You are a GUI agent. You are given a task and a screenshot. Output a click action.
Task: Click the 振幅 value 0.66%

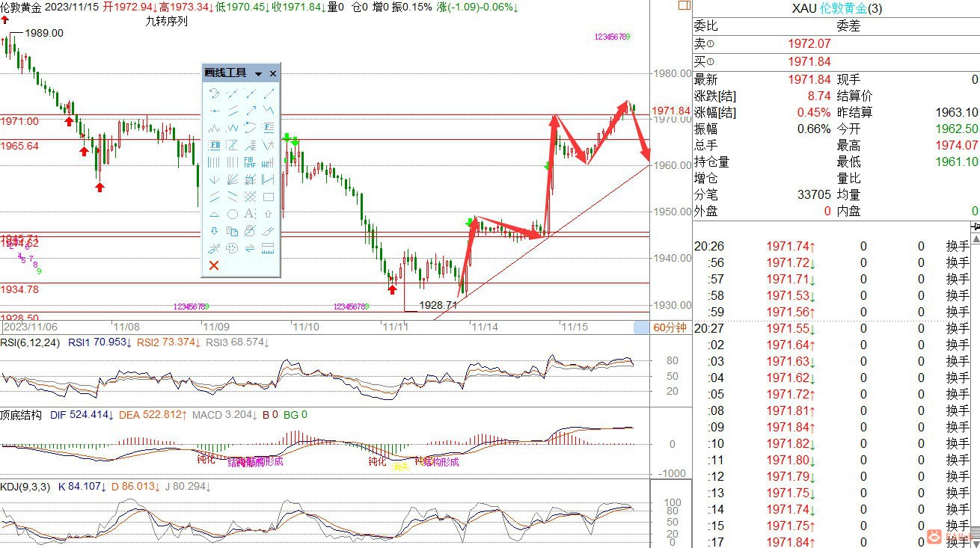click(813, 129)
